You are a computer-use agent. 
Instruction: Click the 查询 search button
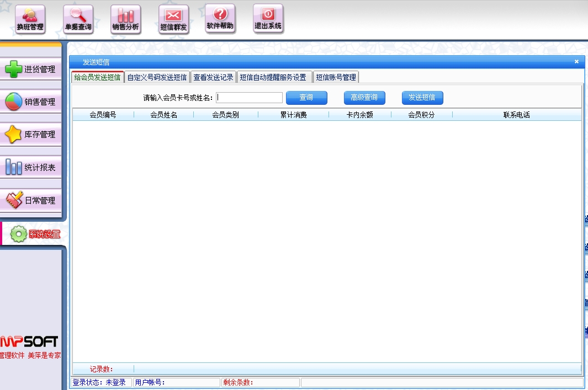pyautogui.click(x=306, y=98)
